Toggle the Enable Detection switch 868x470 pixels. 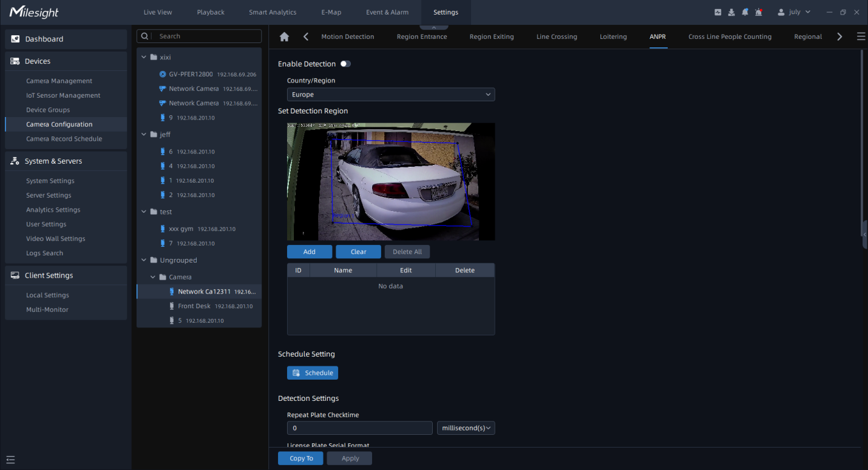[345, 64]
